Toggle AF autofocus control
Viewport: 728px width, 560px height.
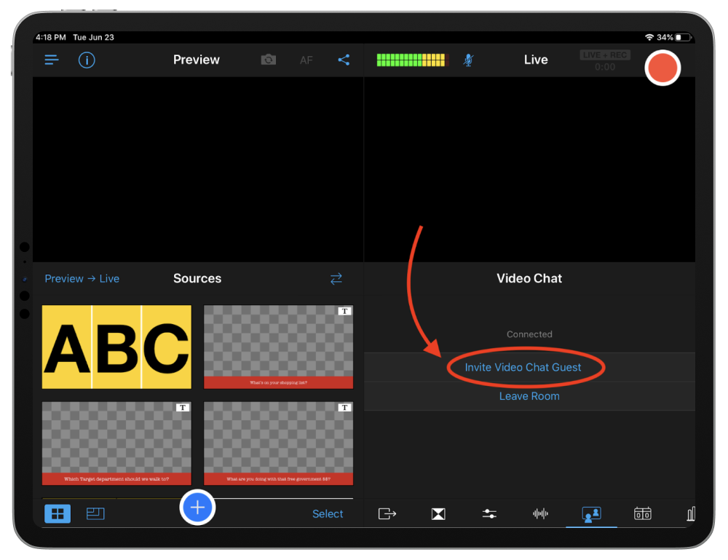click(306, 60)
